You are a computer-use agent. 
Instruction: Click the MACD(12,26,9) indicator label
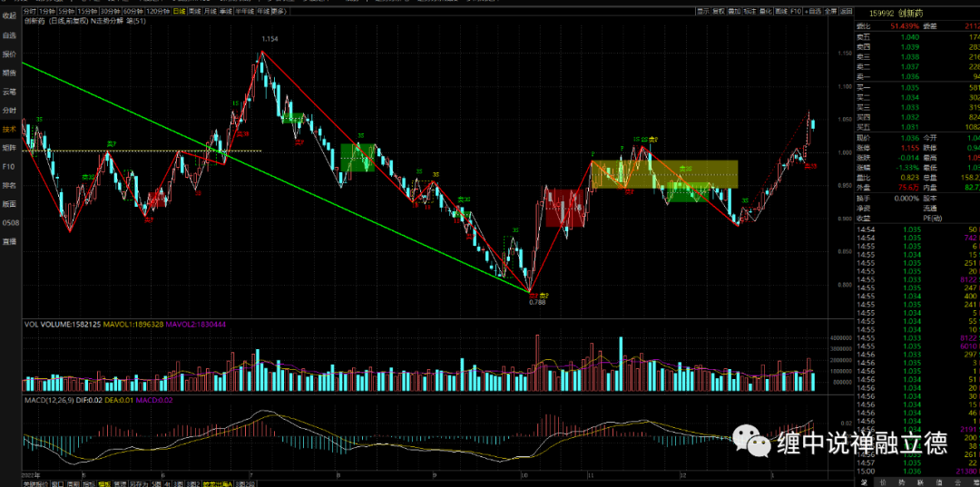(47, 400)
